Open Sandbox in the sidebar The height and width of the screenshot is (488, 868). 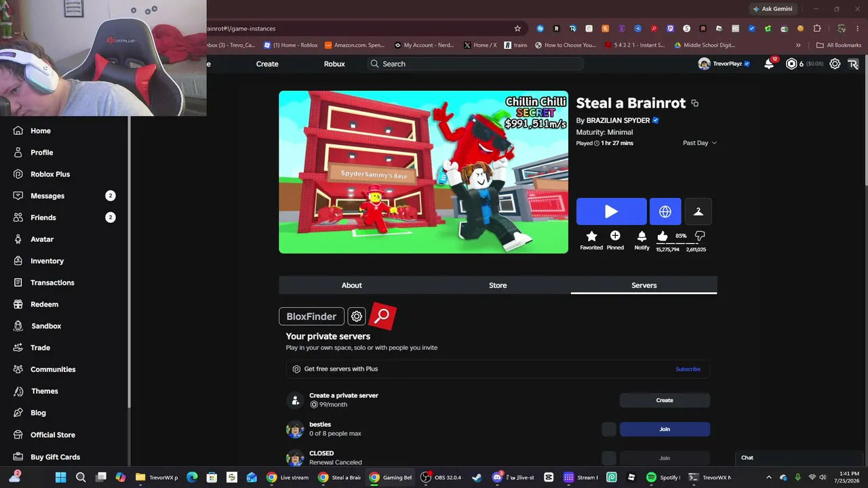[x=45, y=326]
